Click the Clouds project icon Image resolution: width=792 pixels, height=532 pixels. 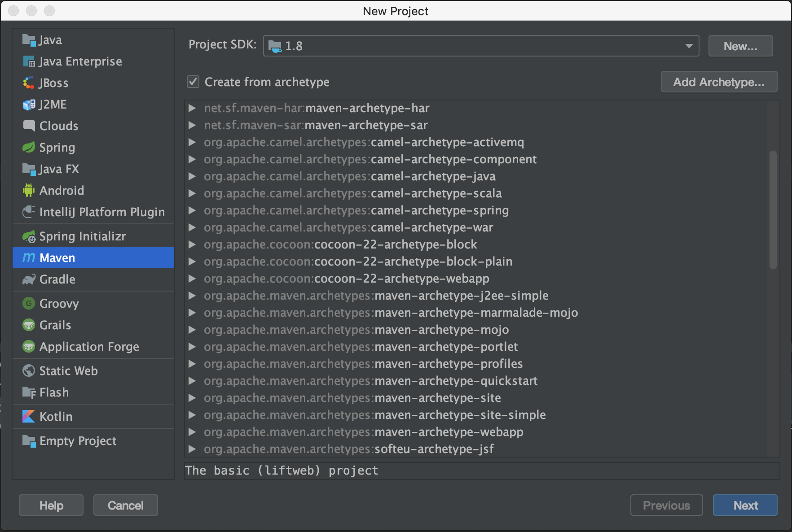tap(29, 126)
